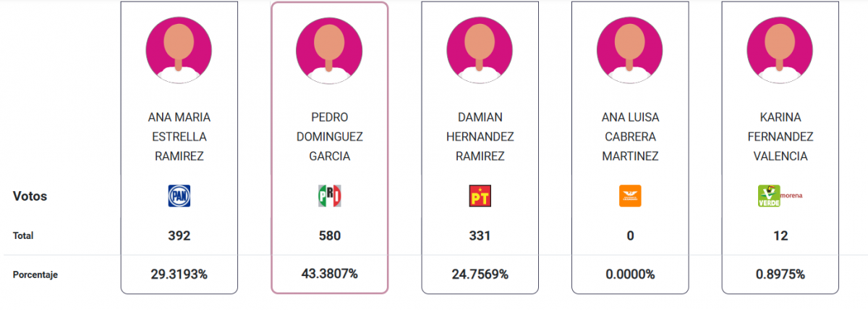Click the Verde Morena coalition logo
The width and height of the screenshot is (868, 310).
click(x=779, y=196)
